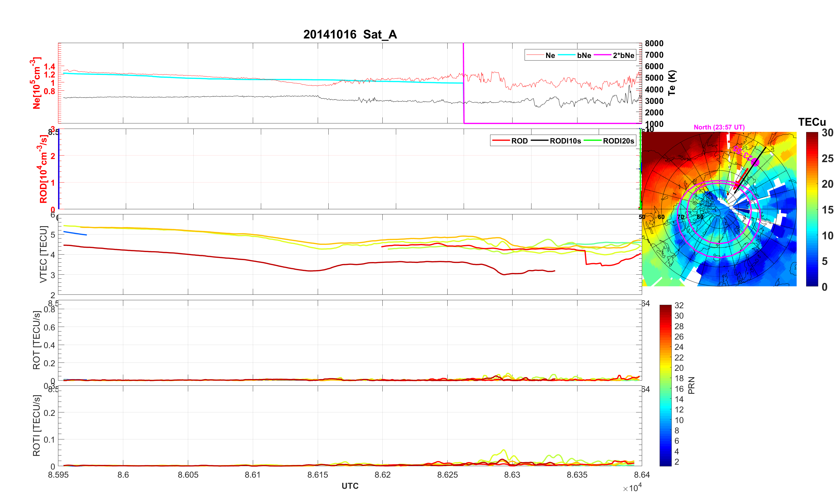Select the 2*bNe legend entry

623,55
